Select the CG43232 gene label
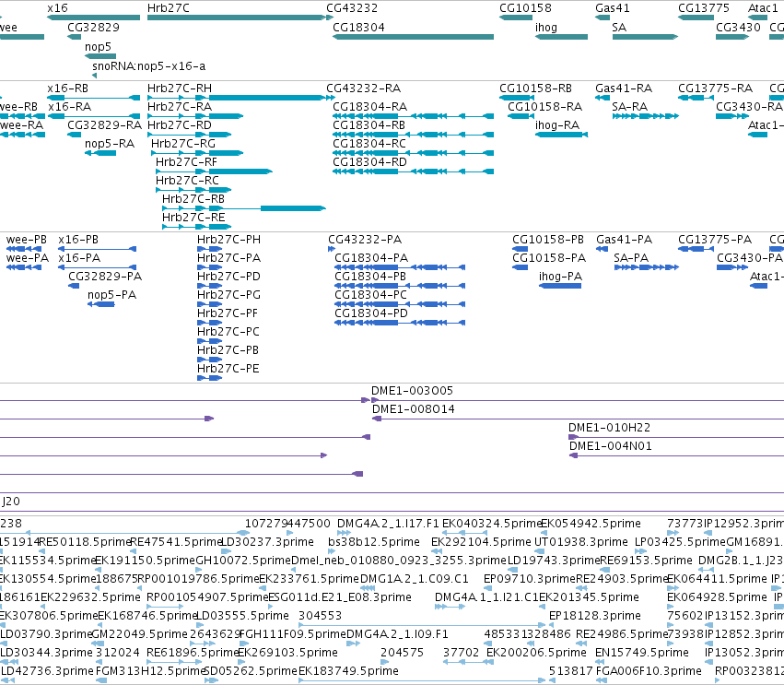Viewport: 784px width, 685px height. tap(352, 8)
